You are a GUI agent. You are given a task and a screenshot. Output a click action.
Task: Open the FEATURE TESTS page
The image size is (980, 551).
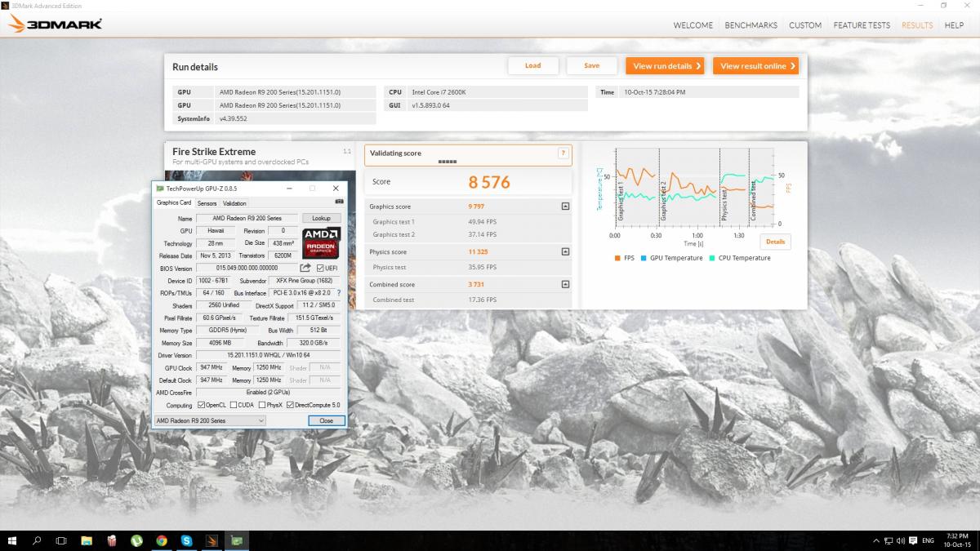pos(862,25)
